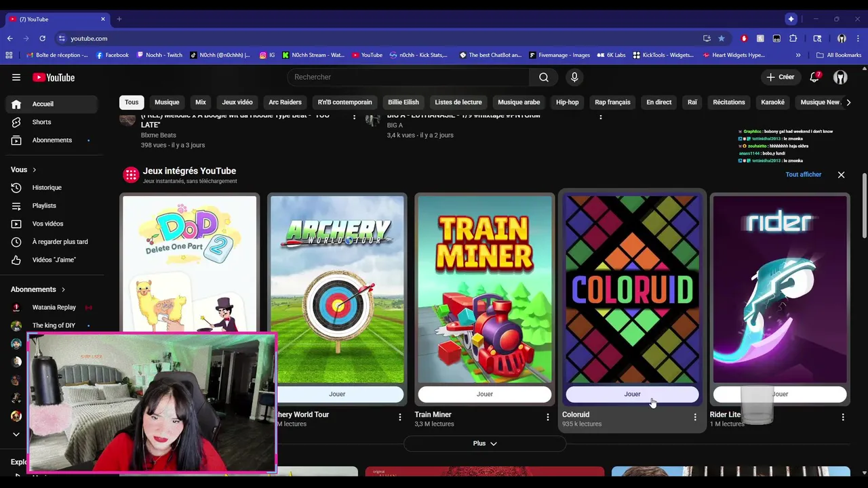Select the Karaoké filter chip
The image size is (868, 488).
coord(772,102)
